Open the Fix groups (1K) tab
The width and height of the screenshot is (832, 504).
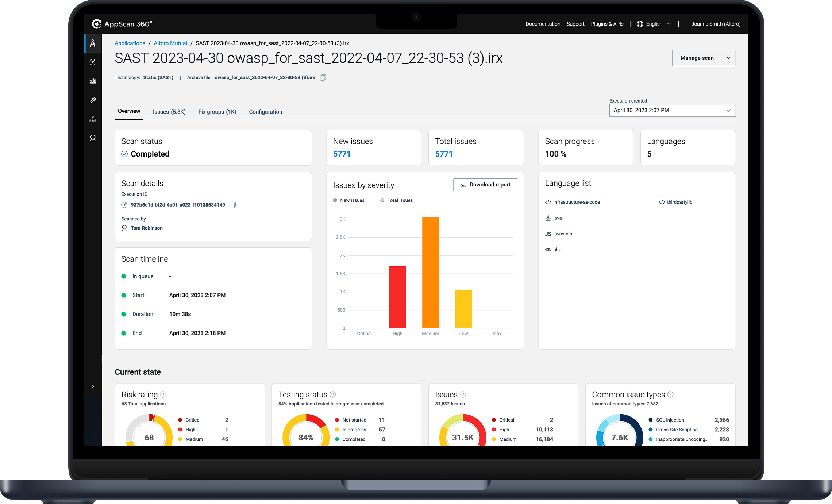pos(217,112)
